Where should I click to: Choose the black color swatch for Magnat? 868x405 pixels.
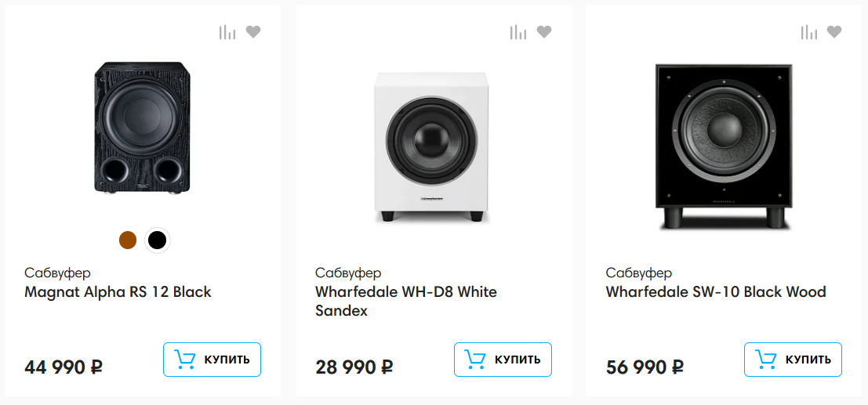158,240
